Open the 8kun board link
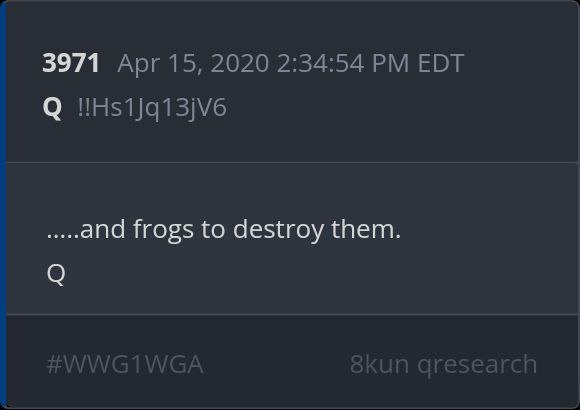Image resolution: width=580 pixels, height=410 pixels. tap(379, 364)
